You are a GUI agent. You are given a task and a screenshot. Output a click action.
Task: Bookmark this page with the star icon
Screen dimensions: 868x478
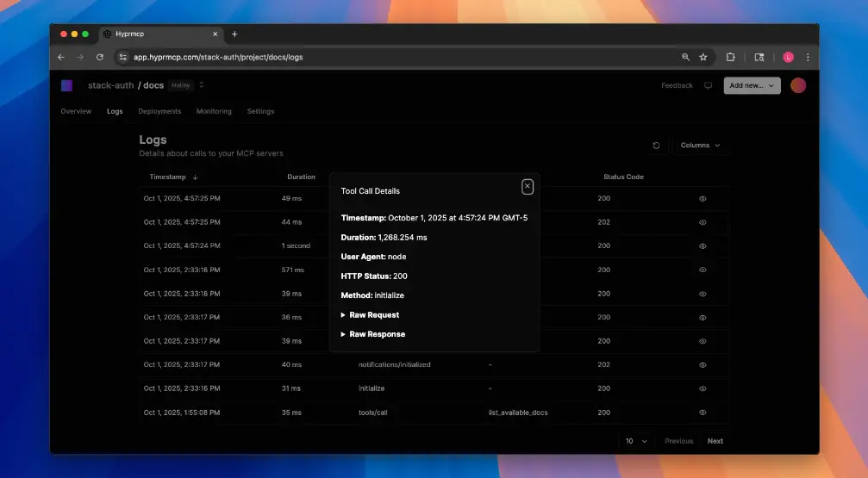pyautogui.click(x=703, y=57)
